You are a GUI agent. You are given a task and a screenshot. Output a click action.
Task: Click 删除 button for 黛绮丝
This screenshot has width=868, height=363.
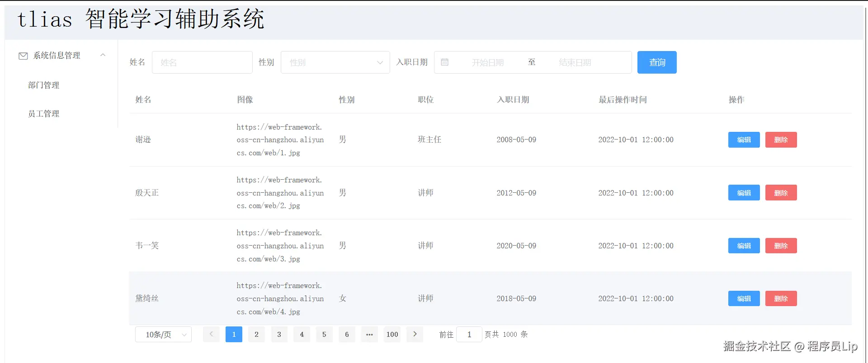(x=781, y=298)
